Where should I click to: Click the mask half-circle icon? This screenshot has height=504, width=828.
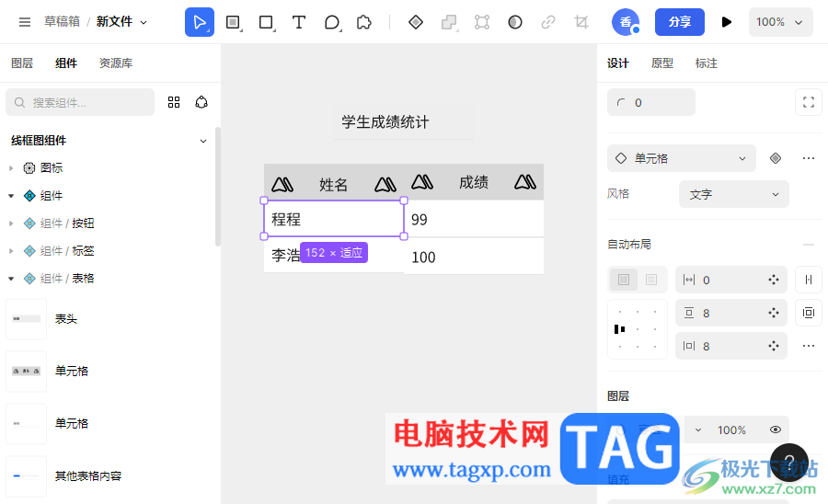click(x=515, y=22)
